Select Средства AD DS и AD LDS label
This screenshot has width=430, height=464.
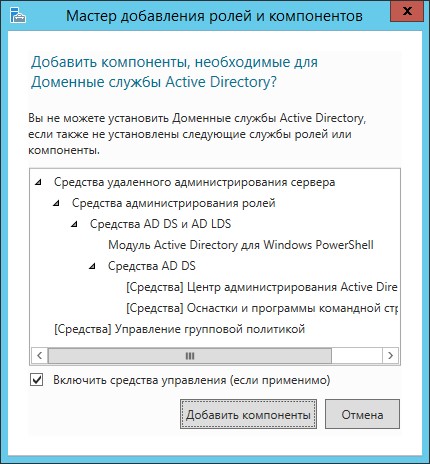coord(160,224)
